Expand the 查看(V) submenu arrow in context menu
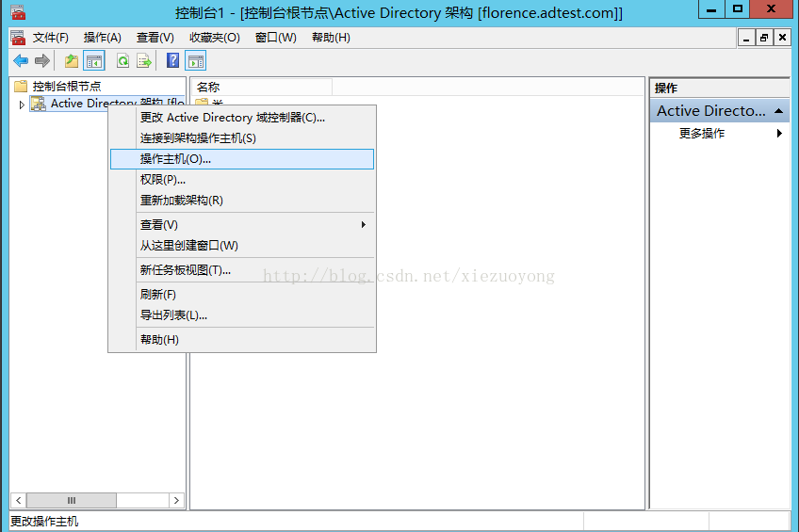 364,224
